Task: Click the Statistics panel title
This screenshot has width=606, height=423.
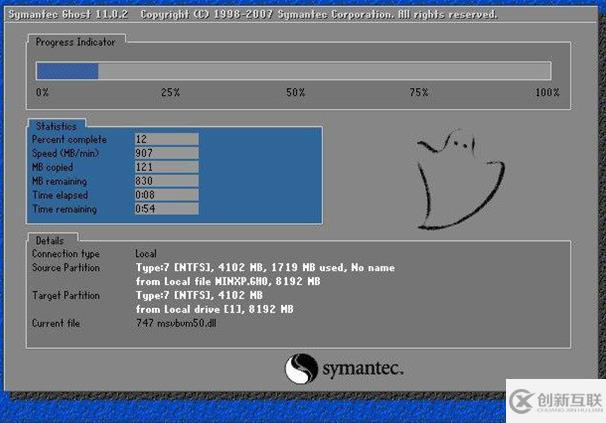Action: click(x=56, y=126)
